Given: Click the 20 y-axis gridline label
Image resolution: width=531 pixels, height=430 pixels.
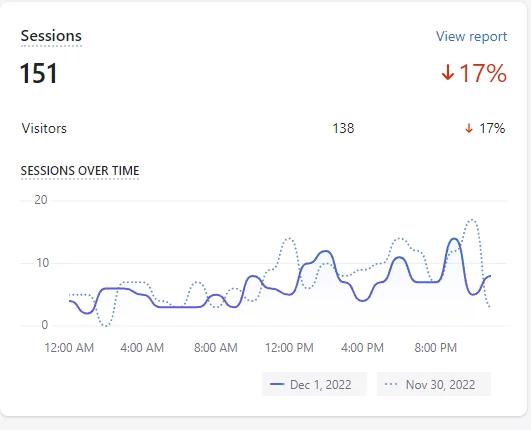Looking at the screenshot, I should (x=41, y=200).
